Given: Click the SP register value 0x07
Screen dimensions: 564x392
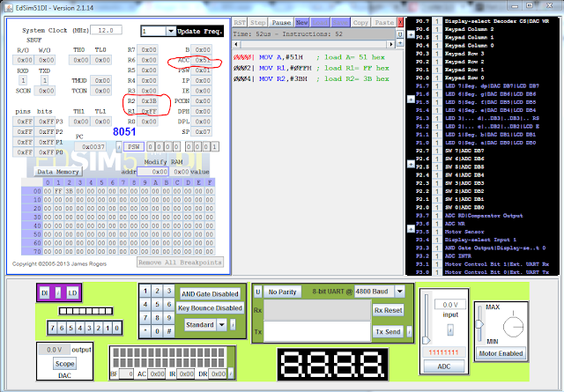Looking at the screenshot, I should point(201,131).
